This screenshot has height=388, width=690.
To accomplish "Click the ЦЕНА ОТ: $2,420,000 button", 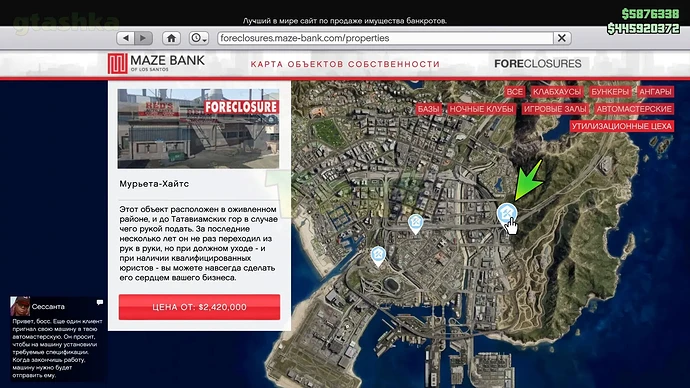I will [199, 307].
